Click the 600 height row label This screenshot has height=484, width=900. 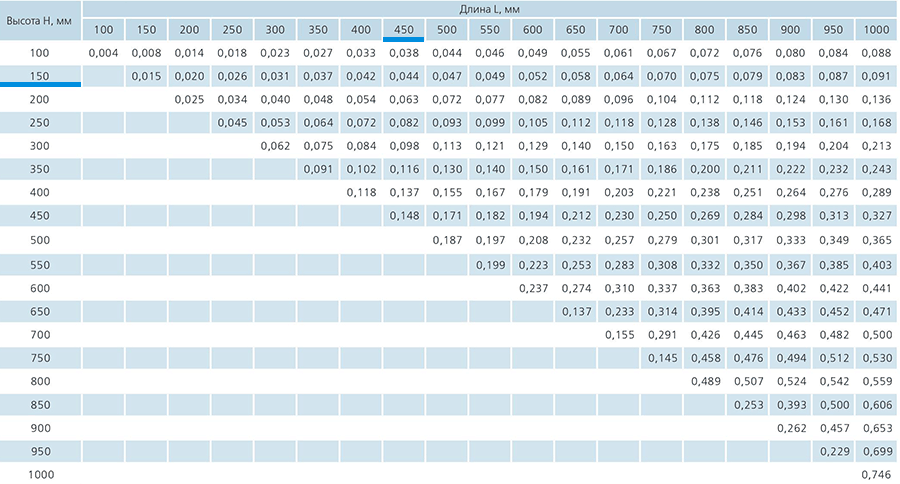click(40, 288)
